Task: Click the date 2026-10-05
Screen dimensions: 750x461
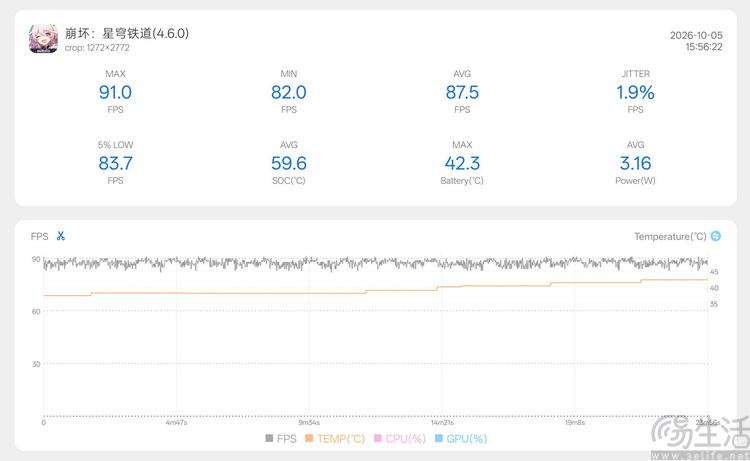Action: coord(696,35)
